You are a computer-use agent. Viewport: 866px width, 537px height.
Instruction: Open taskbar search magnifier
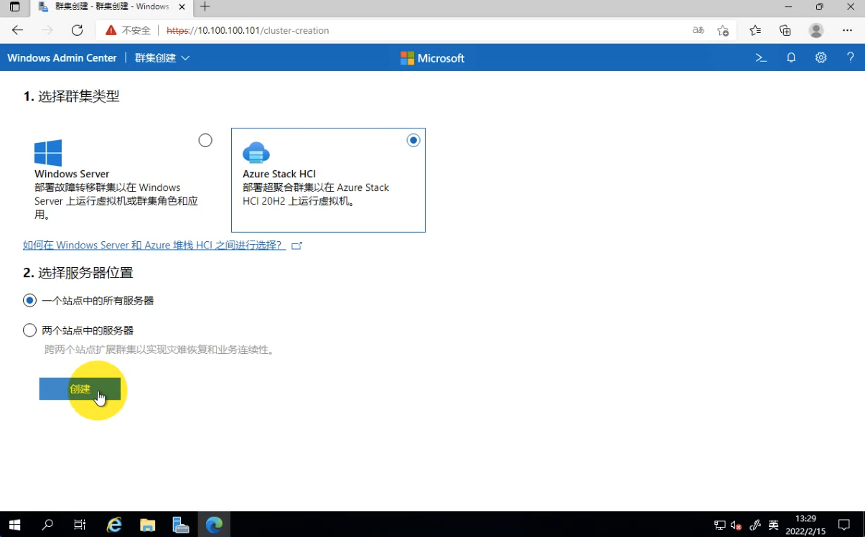click(x=47, y=524)
